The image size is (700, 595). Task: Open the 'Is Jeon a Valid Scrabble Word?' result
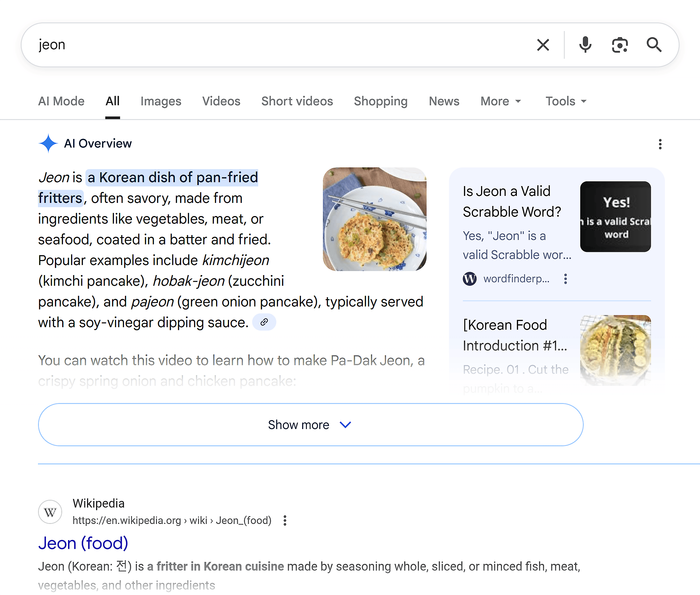(513, 202)
